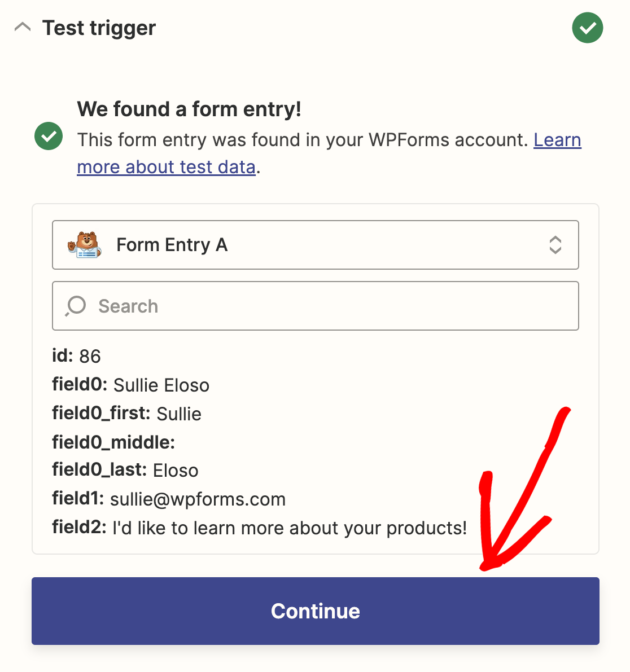Screen dimensions: 630x672
Task: Click the Continue button
Action: pyautogui.click(x=315, y=610)
